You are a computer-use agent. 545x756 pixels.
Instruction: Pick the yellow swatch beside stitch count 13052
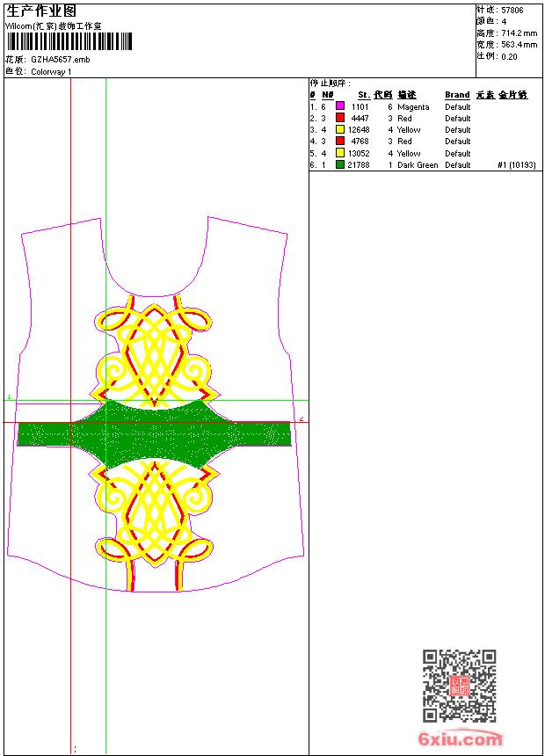tap(340, 153)
